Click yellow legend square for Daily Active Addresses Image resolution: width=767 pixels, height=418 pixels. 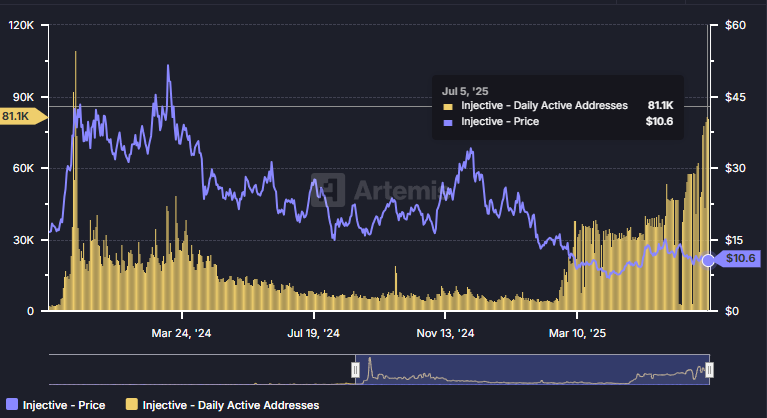132,405
